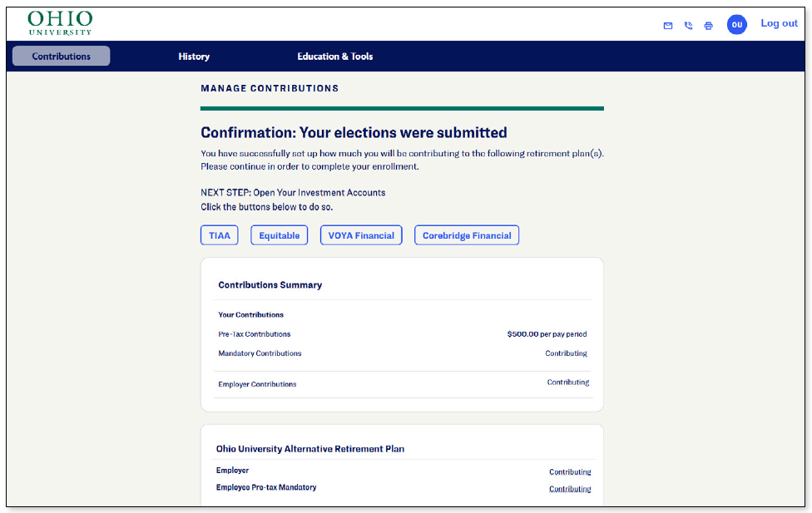Click the Your Contributions label
The image size is (812, 513).
click(x=250, y=315)
